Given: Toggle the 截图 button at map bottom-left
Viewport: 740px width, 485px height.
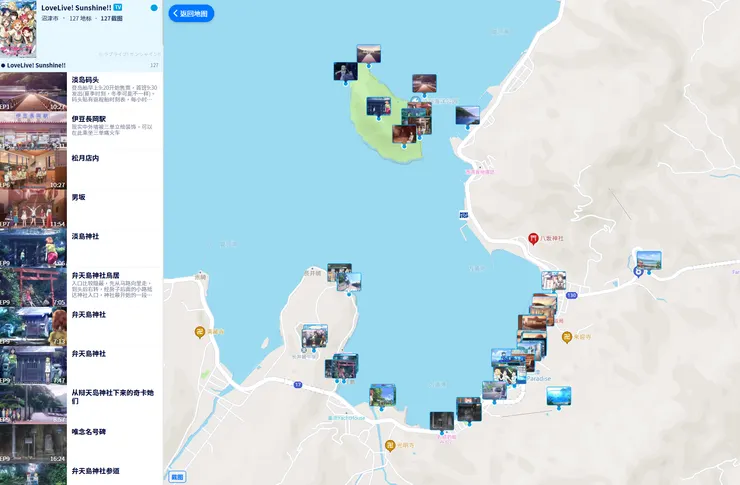Looking at the screenshot, I should coord(177,477).
